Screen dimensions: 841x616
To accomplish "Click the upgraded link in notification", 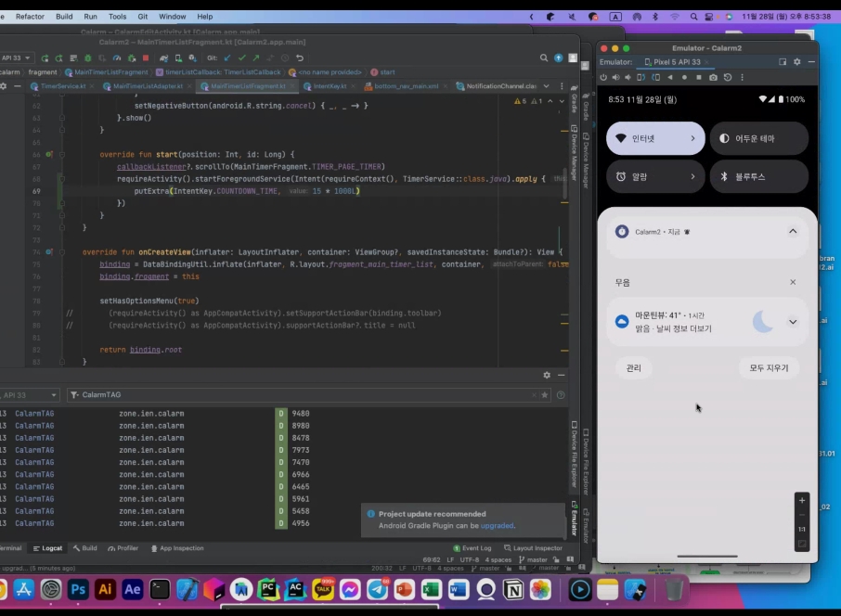I will 497,526.
